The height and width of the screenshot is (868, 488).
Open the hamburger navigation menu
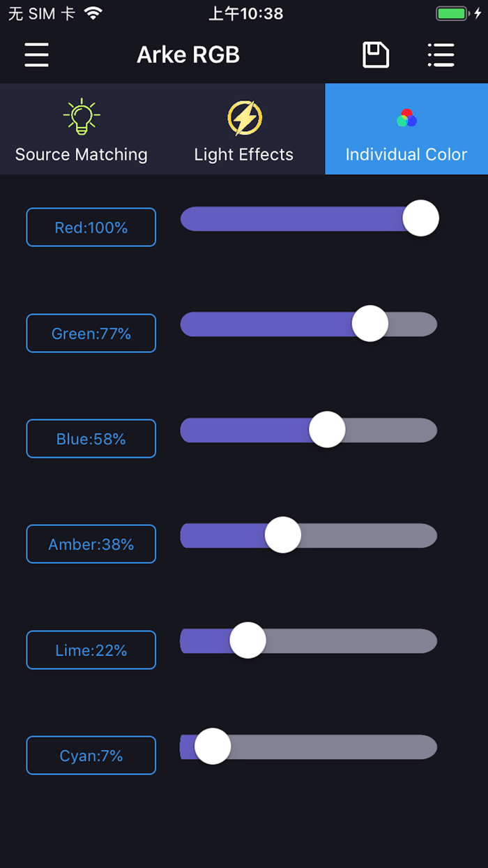click(36, 54)
